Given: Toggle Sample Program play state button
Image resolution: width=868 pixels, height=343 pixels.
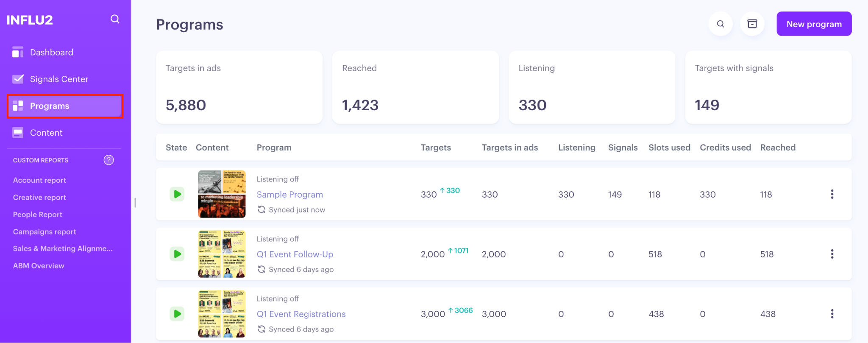Looking at the screenshot, I should tap(177, 194).
